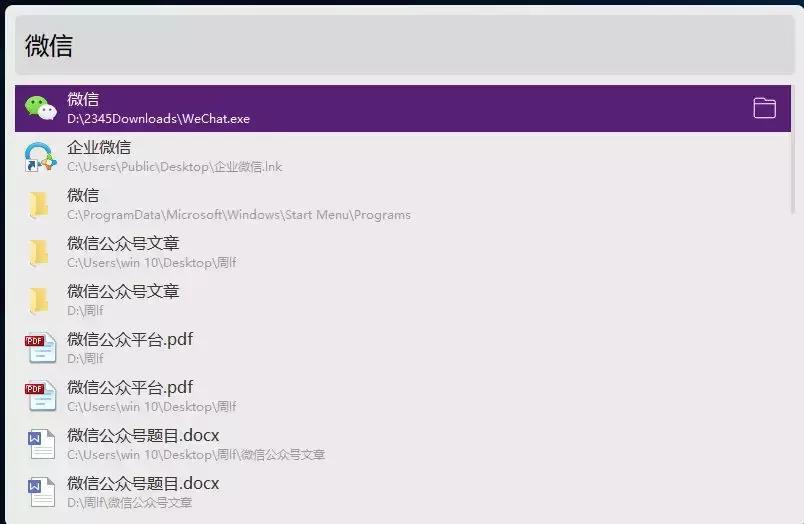Click folder icon for 微信公众号文章 on Desktop
The height and width of the screenshot is (524, 804).
click(x=39, y=252)
